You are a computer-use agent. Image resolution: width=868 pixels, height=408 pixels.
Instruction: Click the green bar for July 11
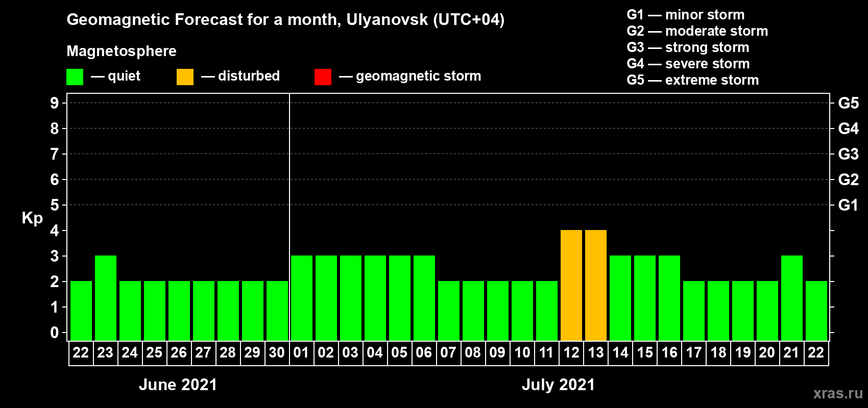(x=547, y=311)
